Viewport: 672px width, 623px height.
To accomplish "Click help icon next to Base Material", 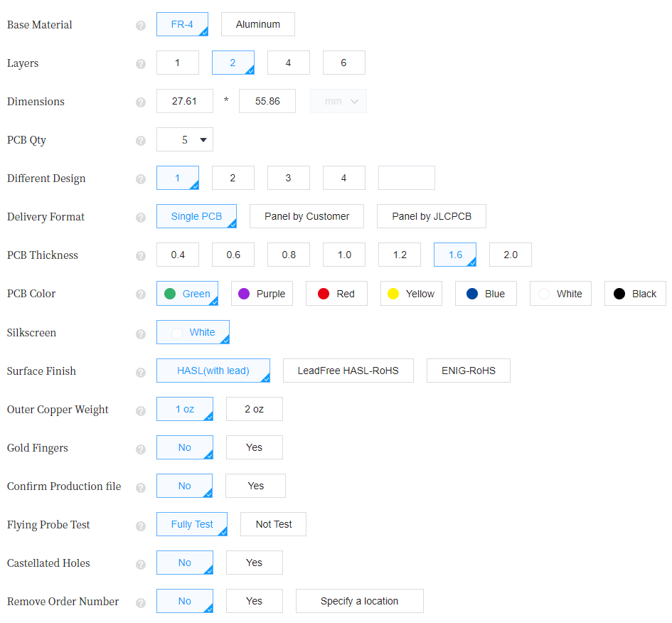I will click(141, 26).
